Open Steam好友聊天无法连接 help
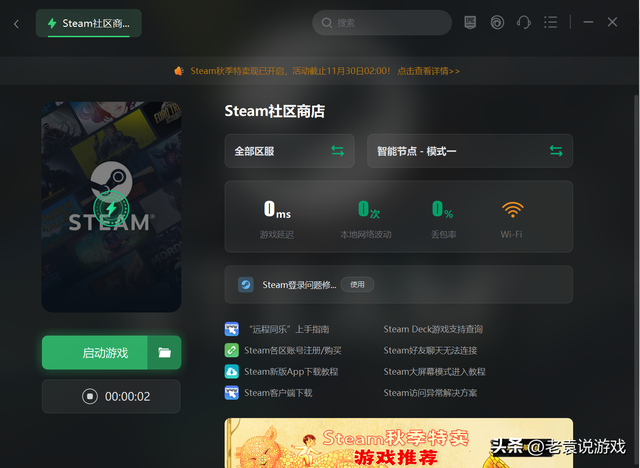The height and width of the screenshot is (468, 640). coord(430,350)
